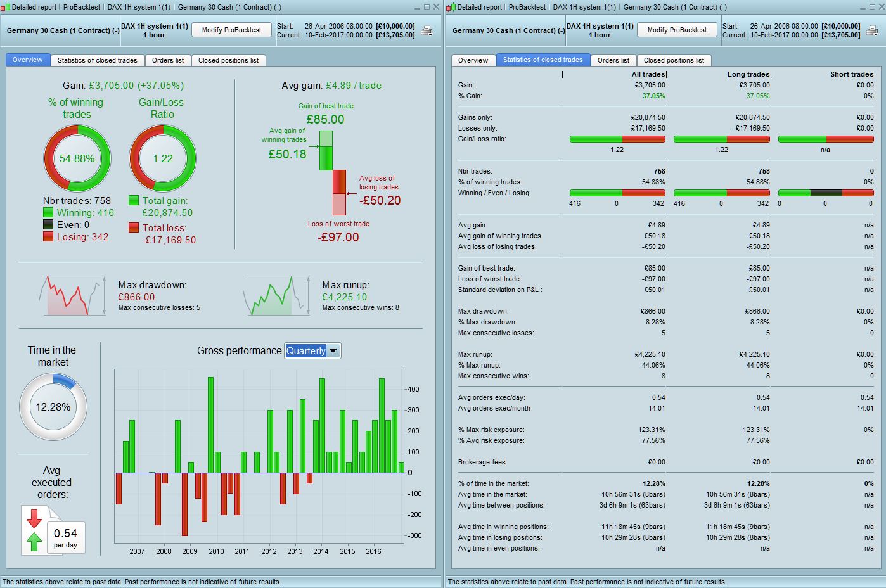Screen dimensions: 886x588
Task: Click the green Winning legend color square
Action: [x=48, y=213]
